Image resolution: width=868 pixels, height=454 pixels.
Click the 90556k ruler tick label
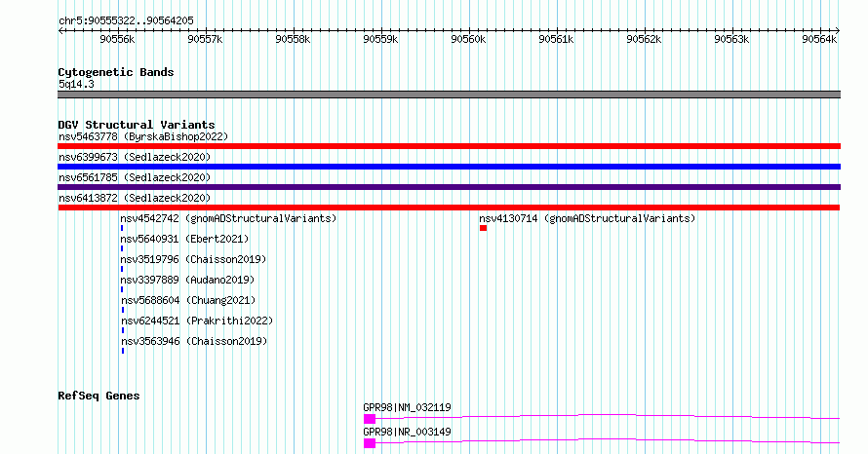(x=117, y=39)
